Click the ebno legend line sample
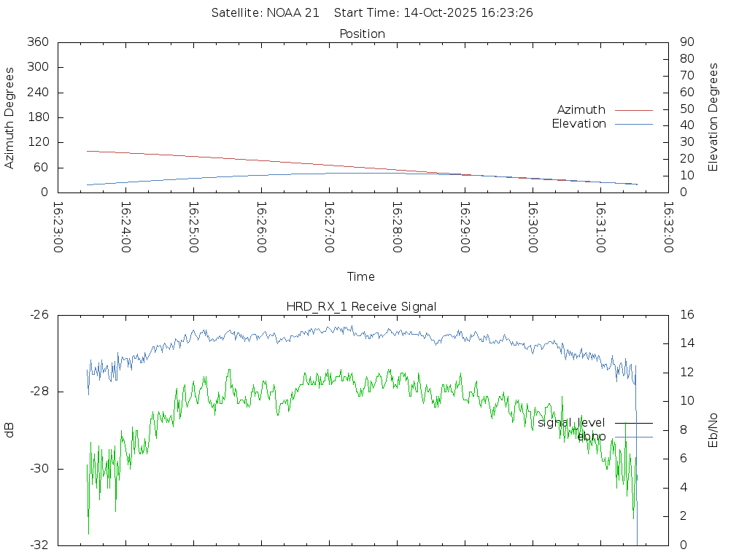Screen dimensions: 747x560 633,437
